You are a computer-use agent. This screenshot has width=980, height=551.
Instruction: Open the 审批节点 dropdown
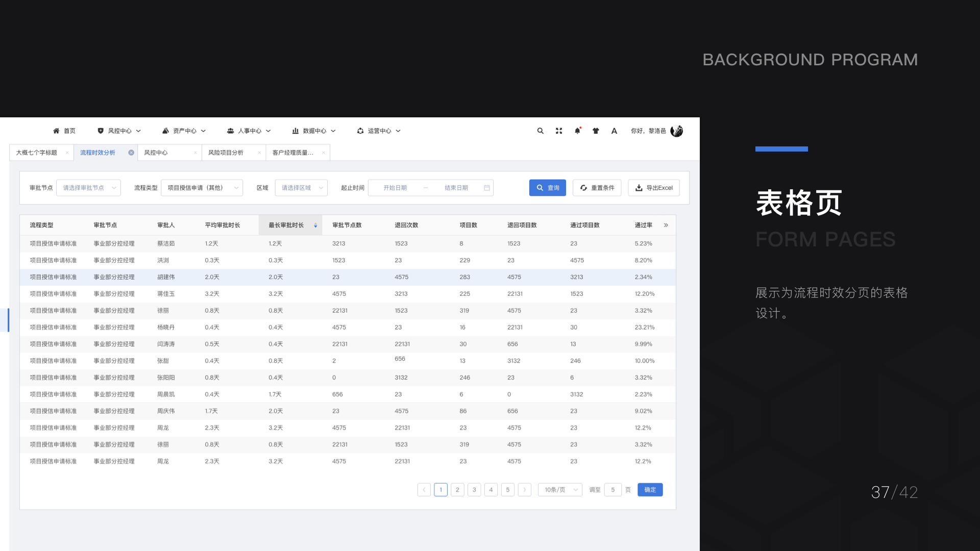click(88, 188)
